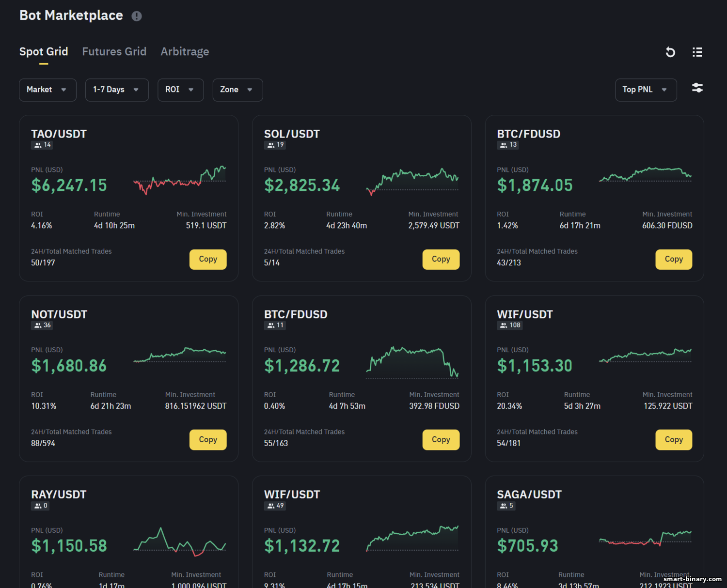Copy the SOL/USDT bot
Screen dimensions: 727x588
(441, 259)
